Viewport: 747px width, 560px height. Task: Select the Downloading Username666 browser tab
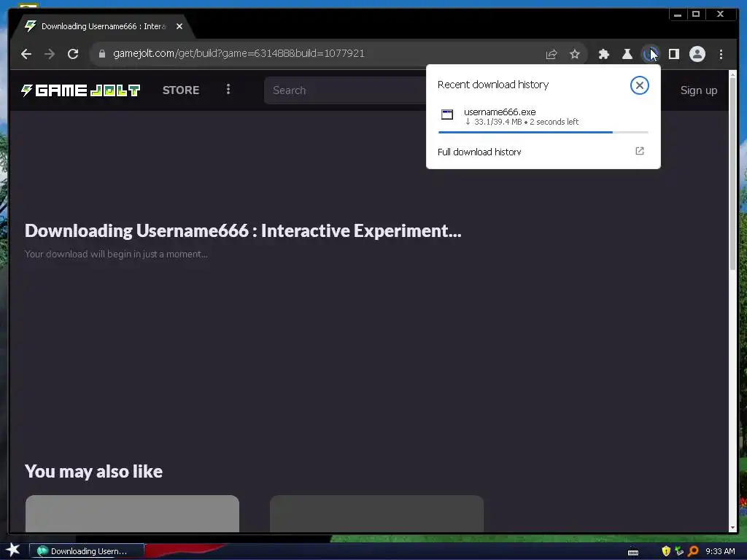point(104,26)
